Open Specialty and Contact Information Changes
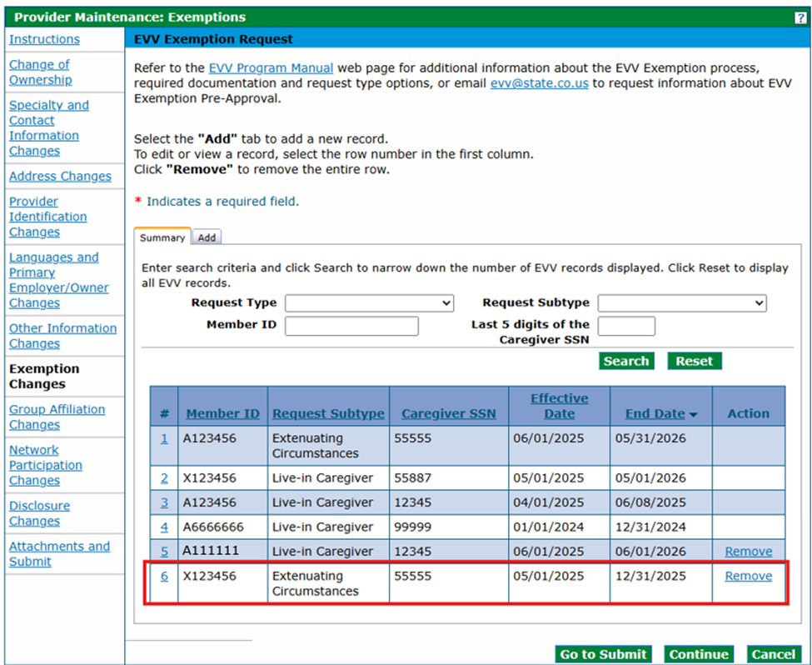 point(49,128)
